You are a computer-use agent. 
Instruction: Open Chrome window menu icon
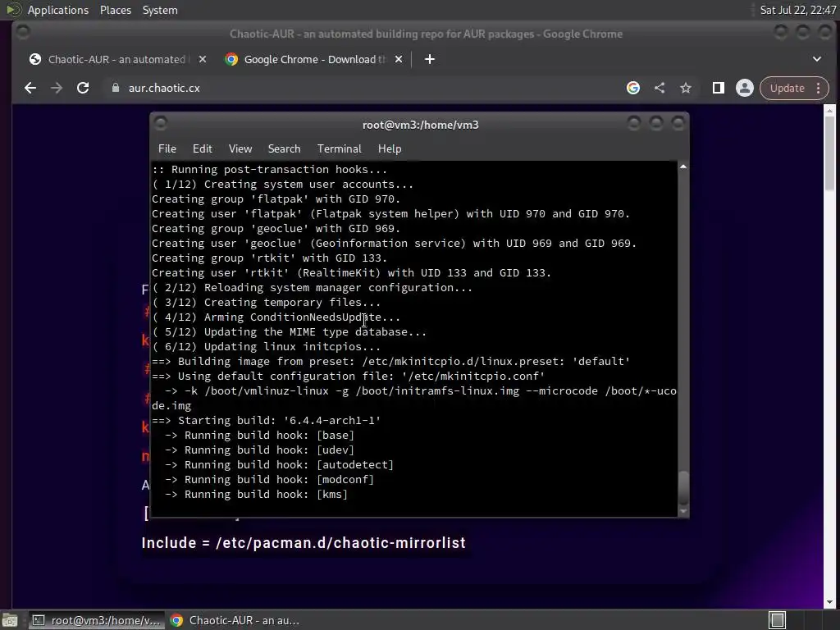click(22, 32)
